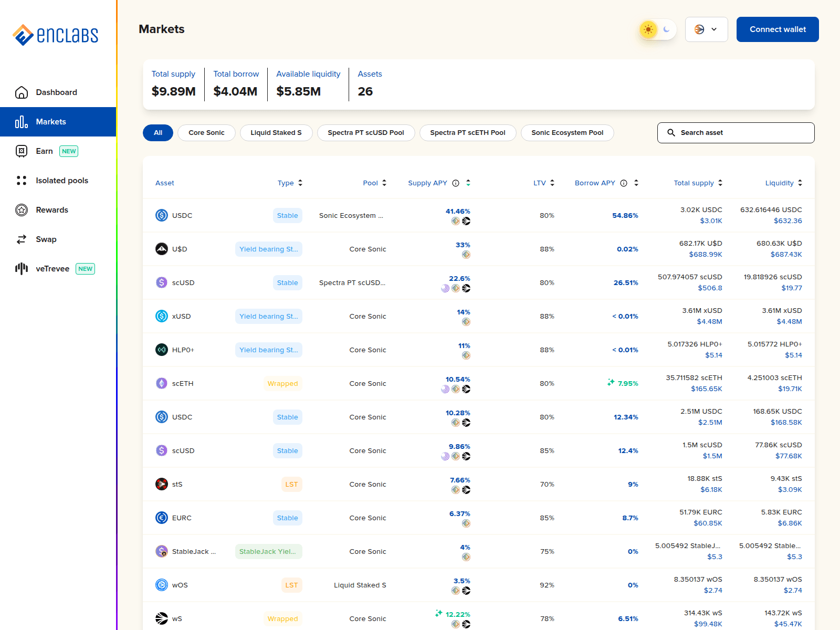Filter by Core Sonic pool
Viewport: 840px width, 630px height.
coord(206,133)
